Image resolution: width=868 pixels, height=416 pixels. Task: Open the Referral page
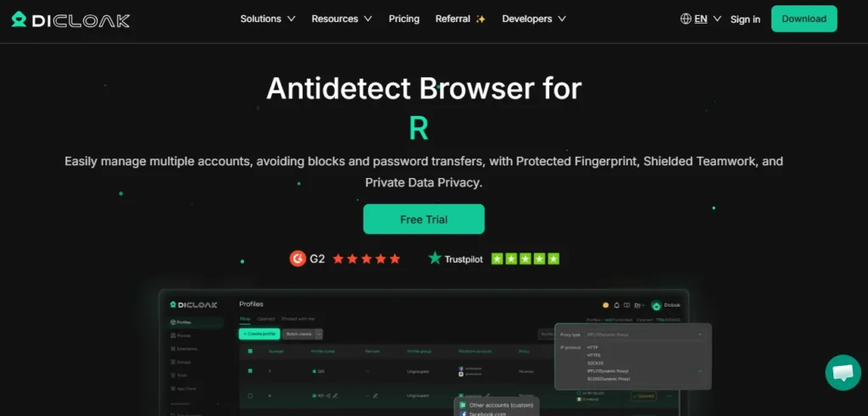coord(460,19)
